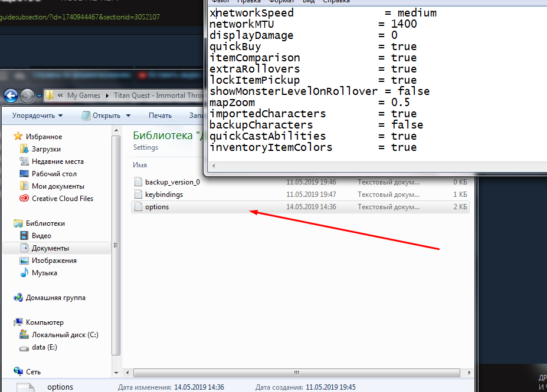Expand the arrow beside Открыть
The image size is (547, 392).
point(128,116)
